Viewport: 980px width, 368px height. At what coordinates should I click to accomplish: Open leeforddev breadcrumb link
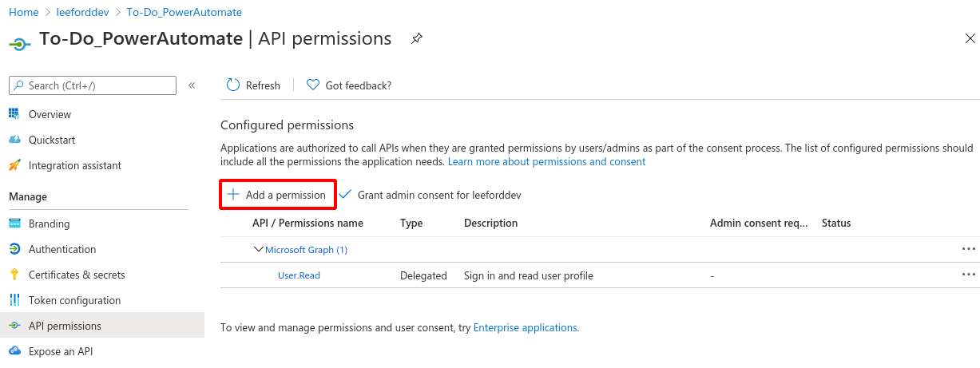pyautogui.click(x=82, y=12)
